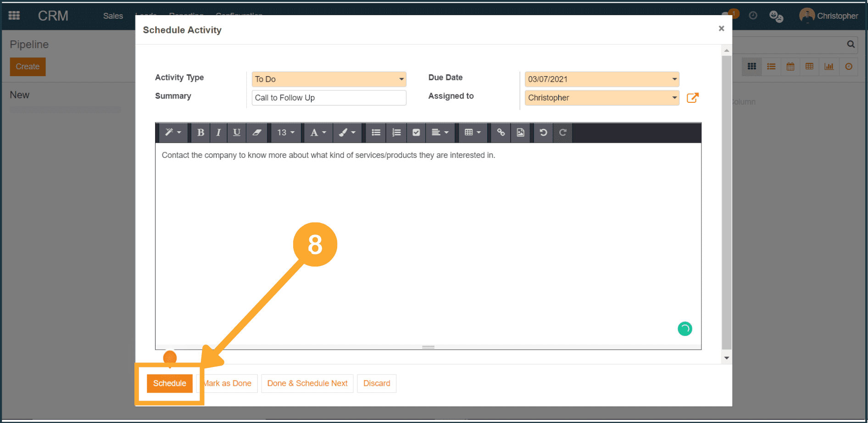Click the Discard button
868x423 pixels.
coord(376,384)
